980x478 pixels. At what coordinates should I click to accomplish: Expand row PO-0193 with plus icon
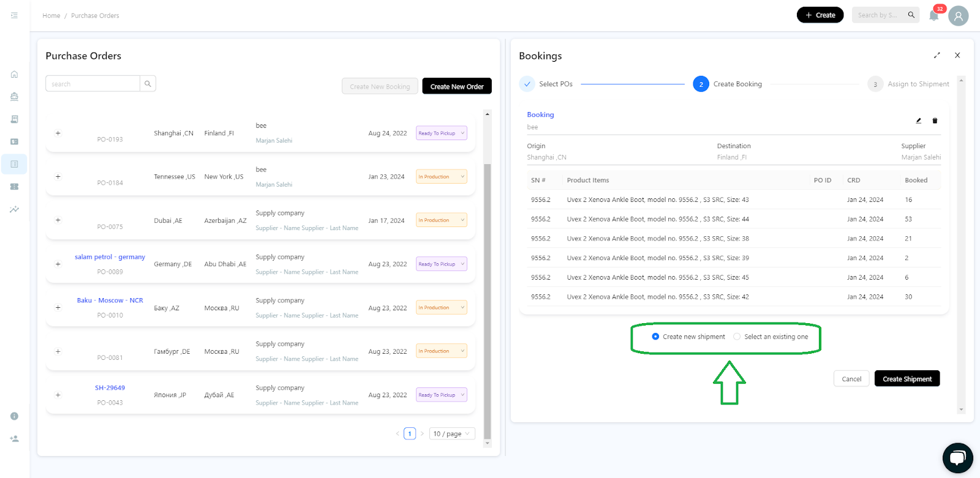(x=58, y=133)
